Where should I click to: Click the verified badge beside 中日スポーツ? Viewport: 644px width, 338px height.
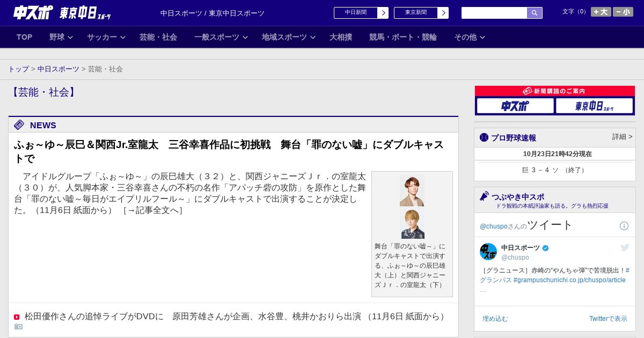point(546,248)
